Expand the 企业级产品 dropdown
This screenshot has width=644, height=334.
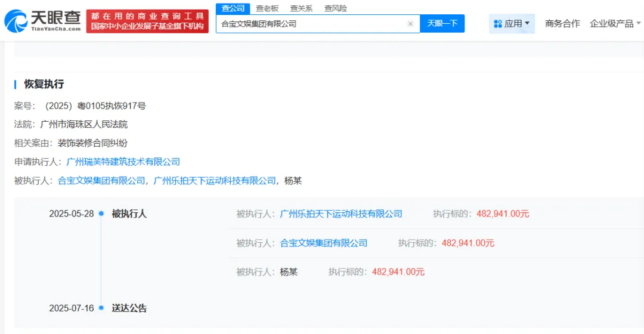point(615,23)
